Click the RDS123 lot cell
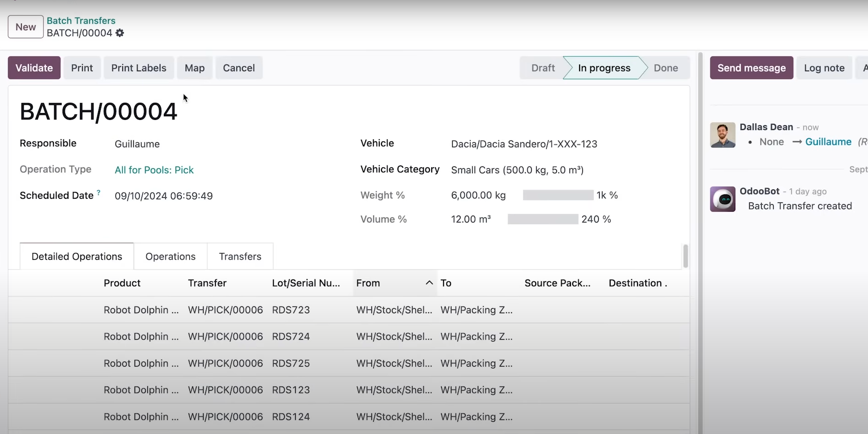This screenshot has width=868, height=434. click(291, 390)
